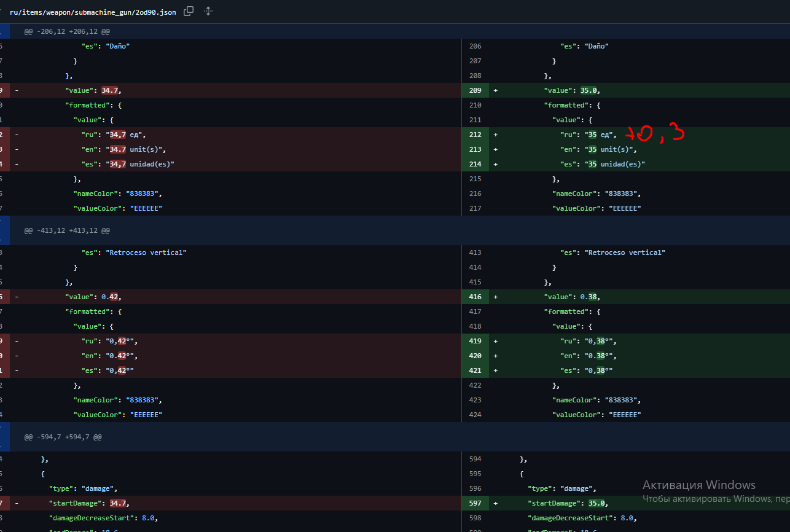Select line number 209 on the right
Screen dimensions: 790x532
point(475,90)
